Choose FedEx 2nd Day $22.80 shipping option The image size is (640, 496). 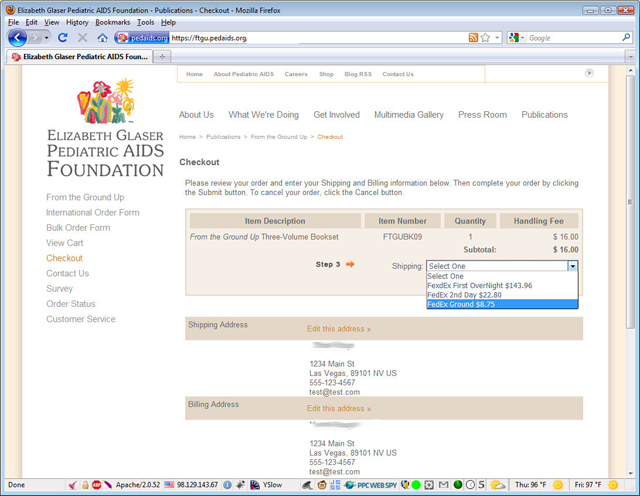[x=502, y=295]
